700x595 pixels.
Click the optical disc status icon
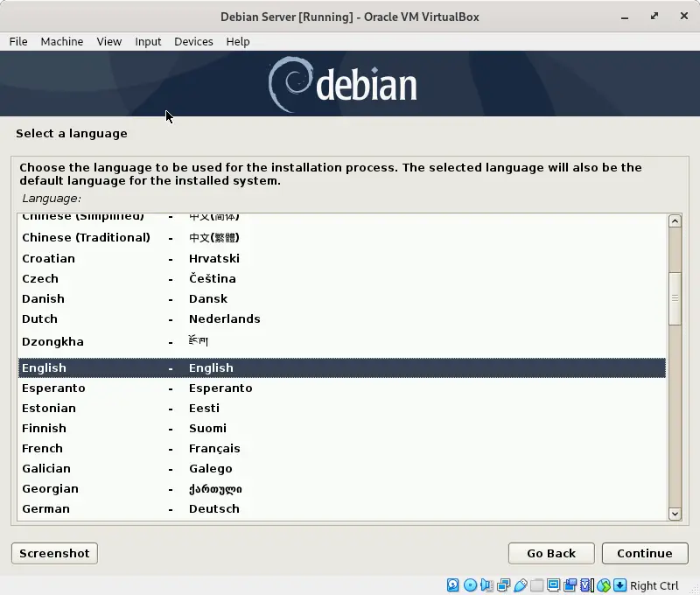(x=470, y=584)
